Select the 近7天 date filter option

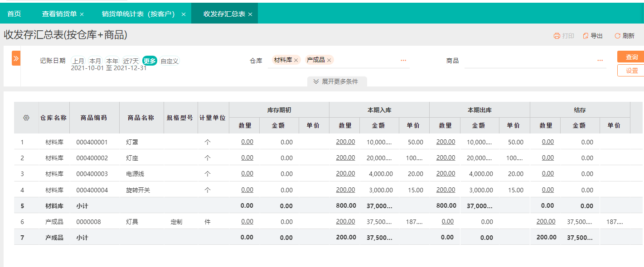tap(130, 60)
